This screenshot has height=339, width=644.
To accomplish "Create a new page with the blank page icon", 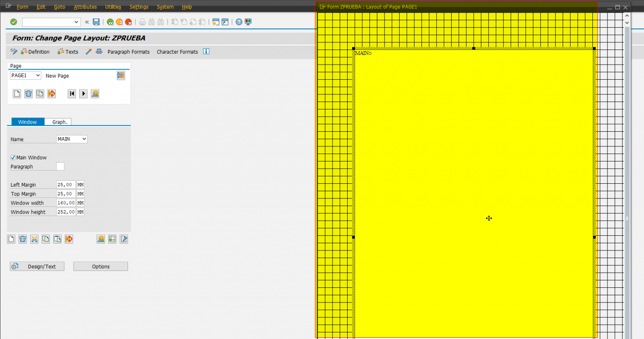I will coord(16,94).
